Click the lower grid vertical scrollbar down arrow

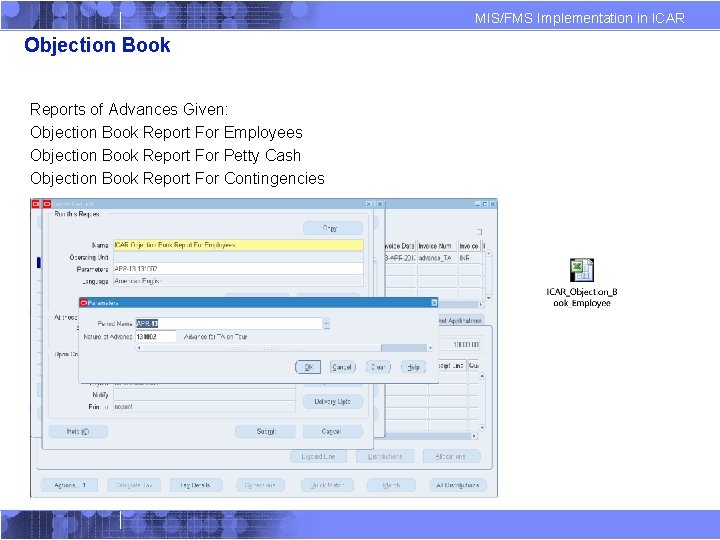pos(482,428)
